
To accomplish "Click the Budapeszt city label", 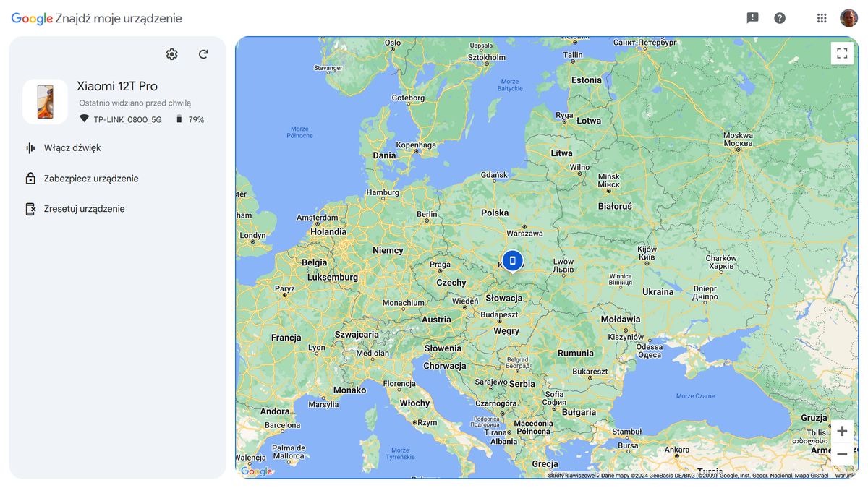I will point(499,315).
